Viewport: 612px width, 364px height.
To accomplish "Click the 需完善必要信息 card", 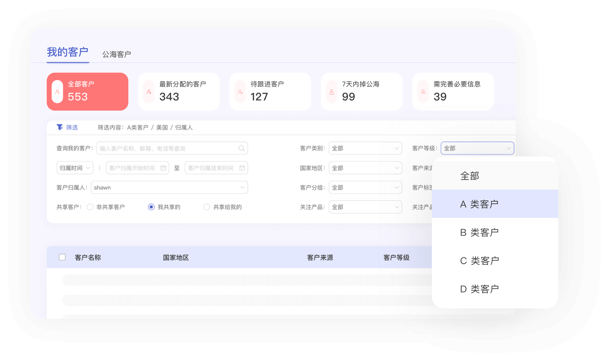I will pyautogui.click(x=453, y=91).
